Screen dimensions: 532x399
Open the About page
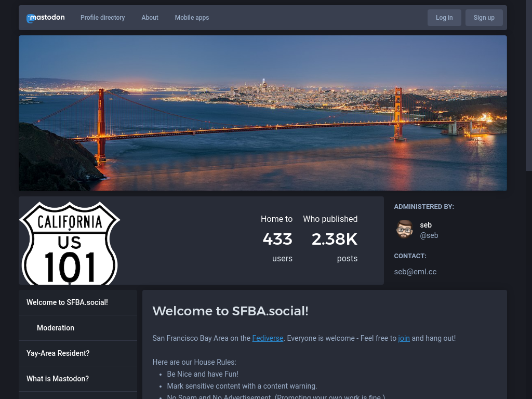pyautogui.click(x=150, y=18)
